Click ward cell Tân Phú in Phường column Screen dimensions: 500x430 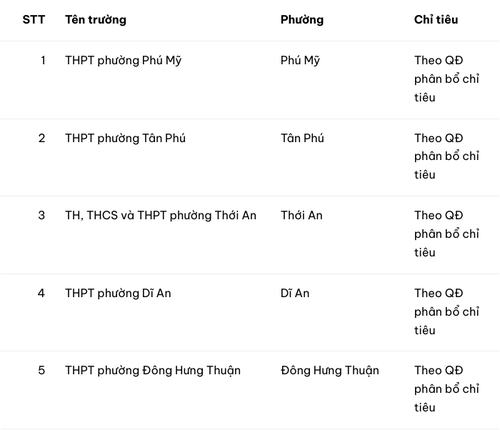pyautogui.click(x=302, y=138)
